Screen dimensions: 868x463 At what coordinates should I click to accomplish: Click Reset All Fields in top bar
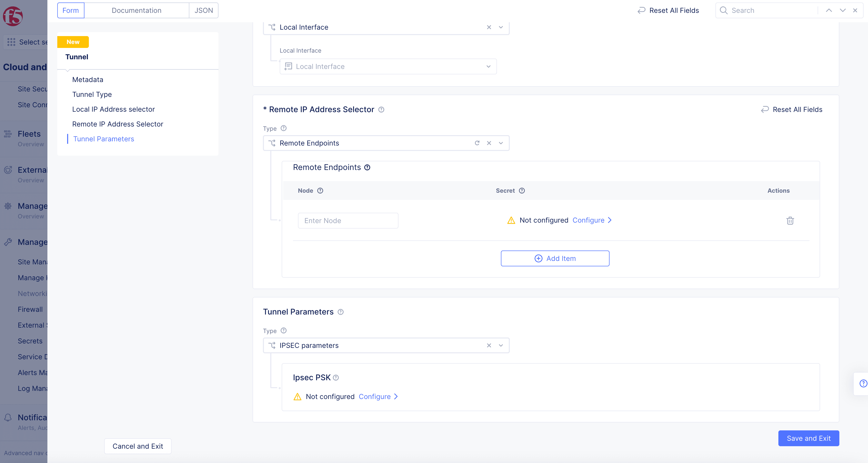(x=668, y=10)
